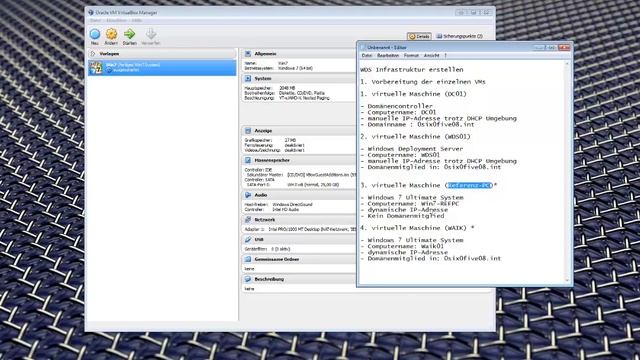This screenshot has width=640, height=360.
Task: Open the ? help menu in the Editor
Action: pos(445,56)
